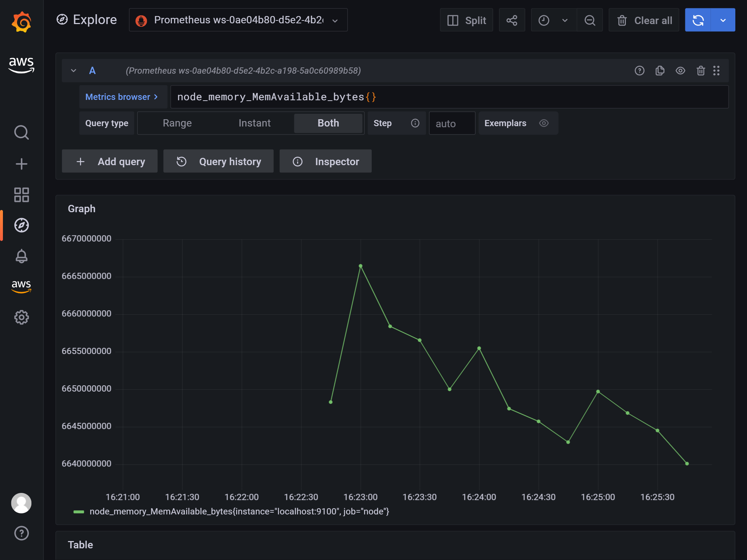Open the Alerting bell icon
The width and height of the screenshot is (747, 560).
(x=22, y=256)
